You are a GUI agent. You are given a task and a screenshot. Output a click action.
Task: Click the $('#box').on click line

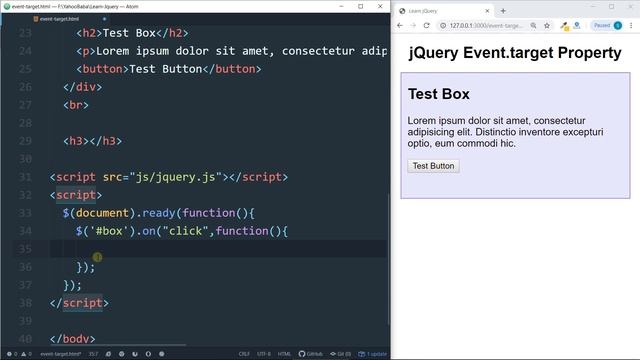[182, 231]
